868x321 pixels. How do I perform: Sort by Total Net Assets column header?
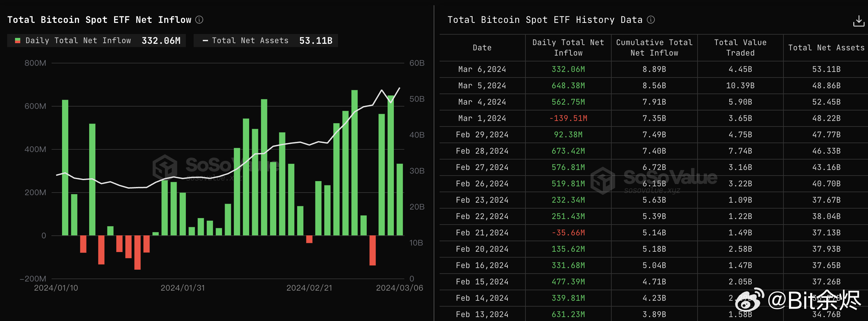pyautogui.click(x=826, y=48)
